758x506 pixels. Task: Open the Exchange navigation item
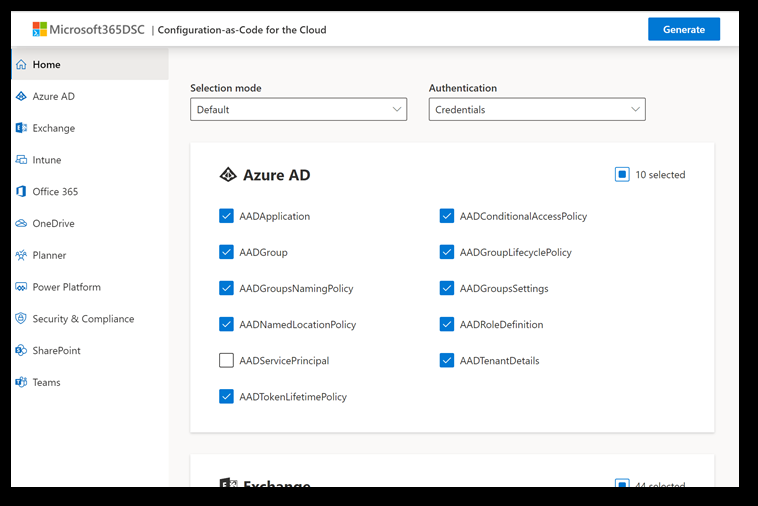pyautogui.click(x=90, y=128)
